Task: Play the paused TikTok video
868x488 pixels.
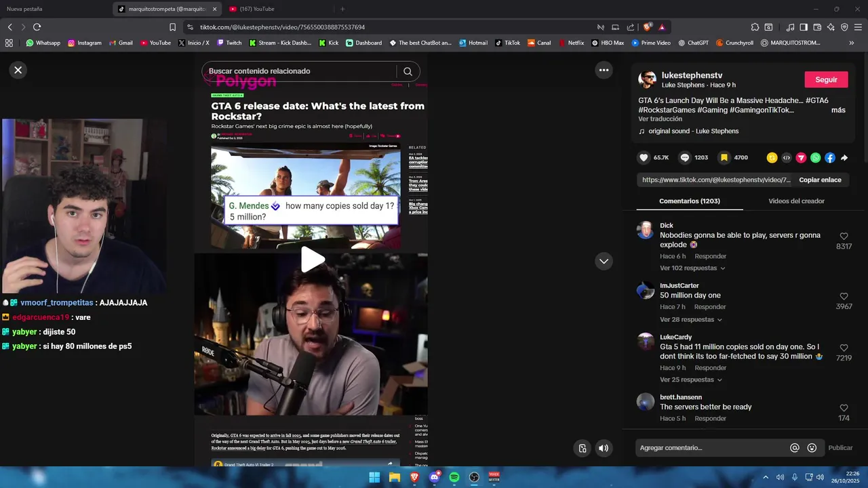Action: coord(312,260)
